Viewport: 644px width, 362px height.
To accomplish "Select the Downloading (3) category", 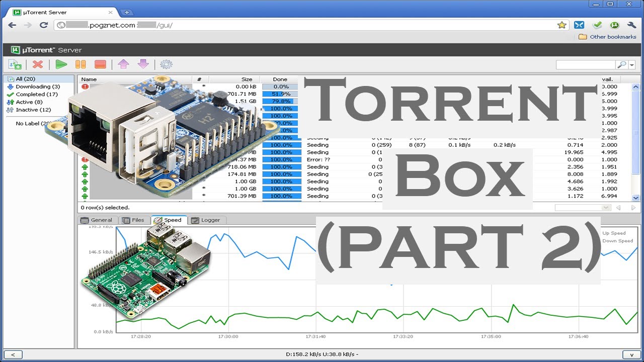I will 39,86.
